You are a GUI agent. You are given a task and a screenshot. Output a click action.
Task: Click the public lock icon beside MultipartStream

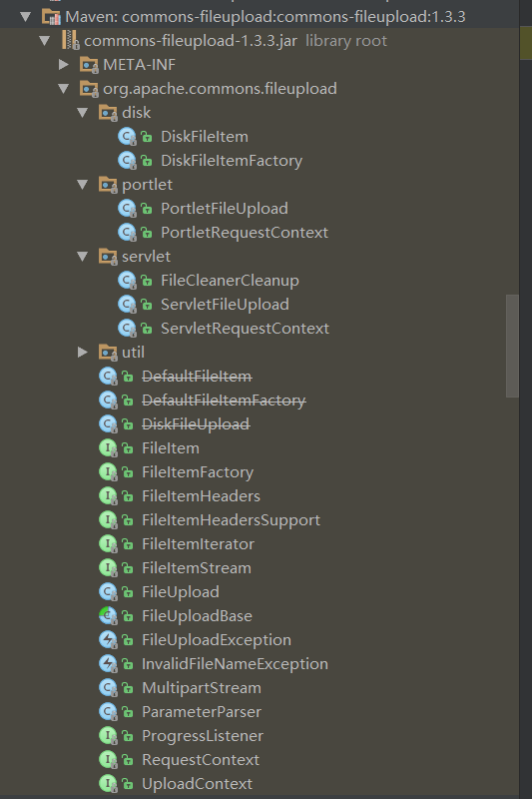pyautogui.click(x=128, y=688)
